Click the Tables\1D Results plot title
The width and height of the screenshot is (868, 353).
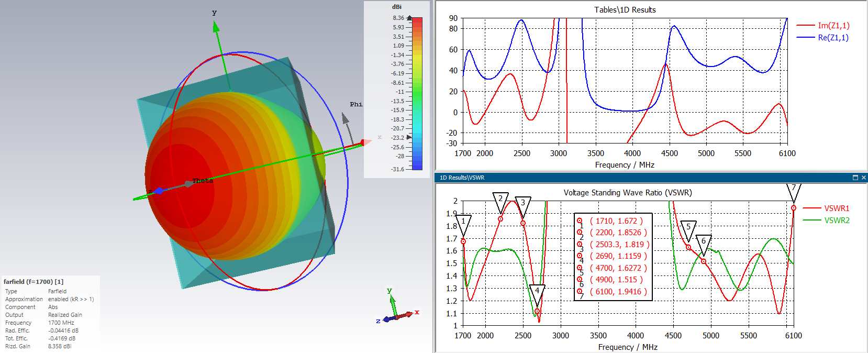tap(625, 10)
